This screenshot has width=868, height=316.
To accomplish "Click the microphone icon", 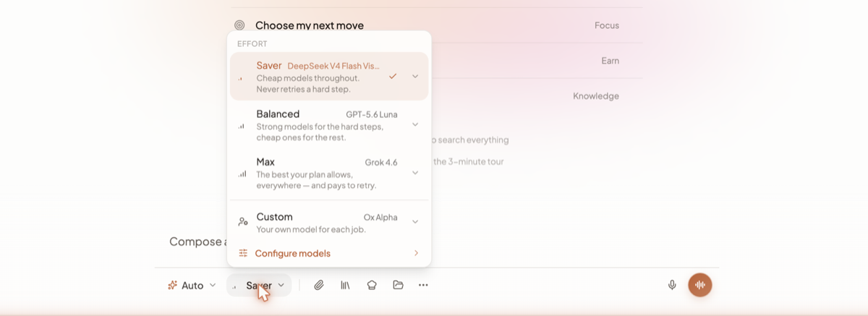I will 672,285.
